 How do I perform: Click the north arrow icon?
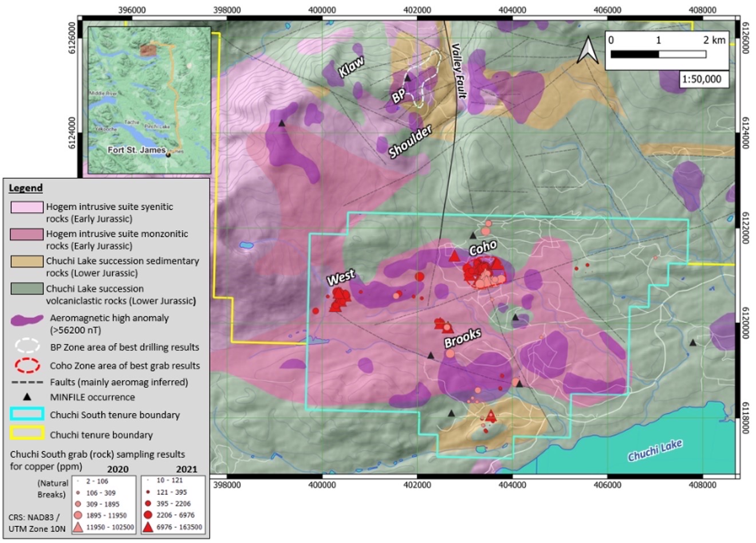point(587,50)
